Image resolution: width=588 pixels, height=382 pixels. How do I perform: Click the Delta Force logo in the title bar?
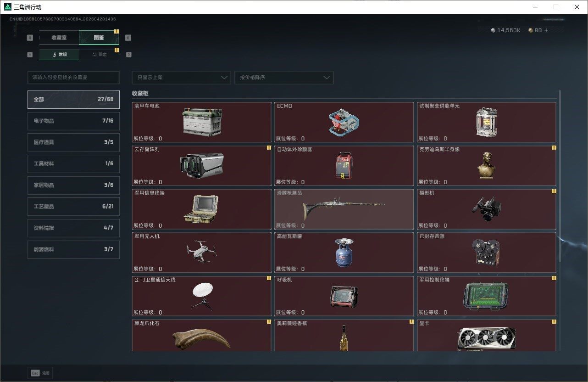[8, 7]
